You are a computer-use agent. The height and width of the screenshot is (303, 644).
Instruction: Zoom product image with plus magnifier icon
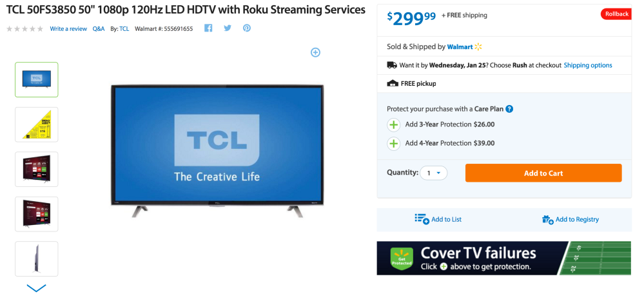[315, 52]
